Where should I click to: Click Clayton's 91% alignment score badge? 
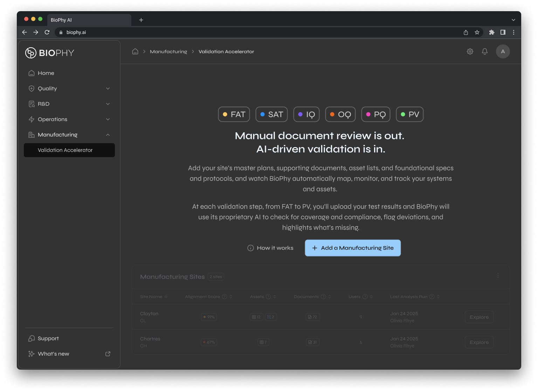point(209,317)
